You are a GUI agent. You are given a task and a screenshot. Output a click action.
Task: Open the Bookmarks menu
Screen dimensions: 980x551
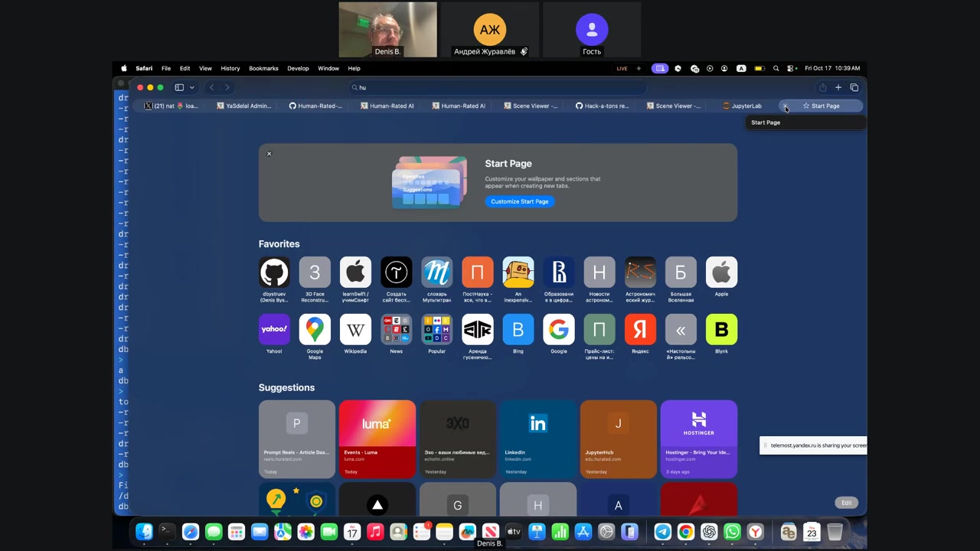click(263, 68)
